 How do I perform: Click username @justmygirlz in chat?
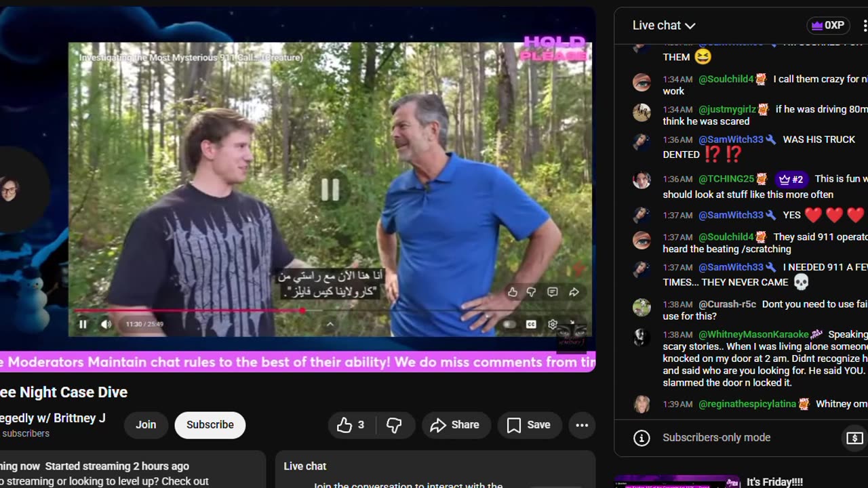(727, 109)
